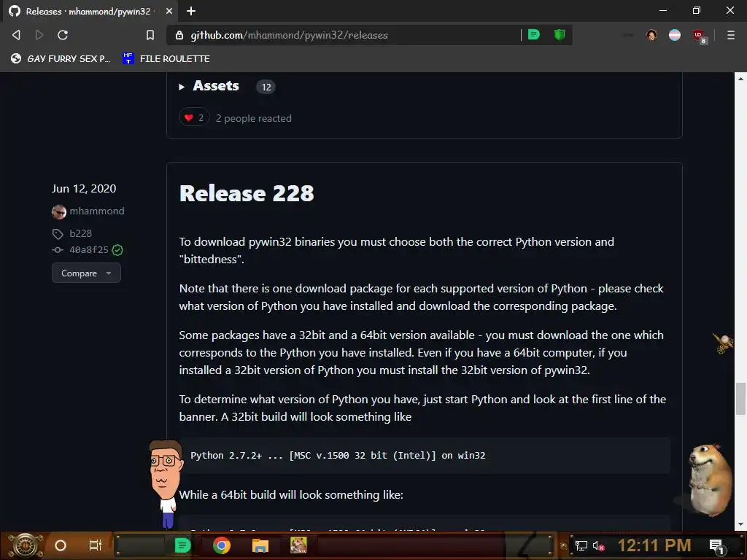This screenshot has height=560, width=747.
Task: Open the Compare dropdown
Action: [x=86, y=273]
